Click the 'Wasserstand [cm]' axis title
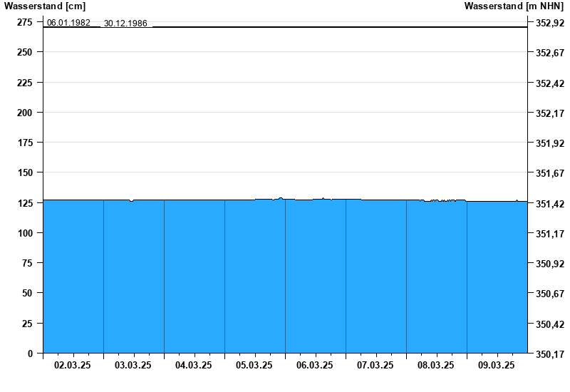The width and height of the screenshot is (570, 392). (44, 6)
